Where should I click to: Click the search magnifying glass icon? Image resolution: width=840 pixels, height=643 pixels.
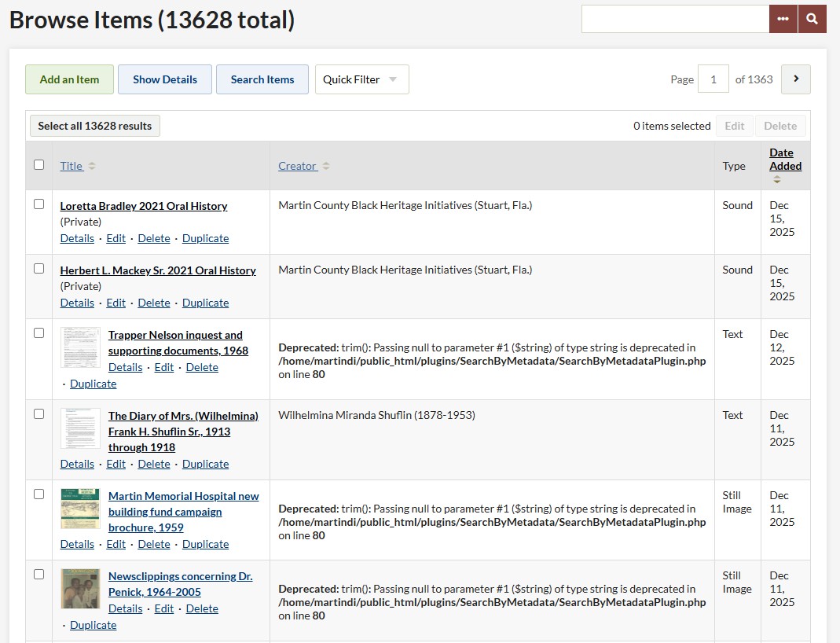(x=812, y=19)
